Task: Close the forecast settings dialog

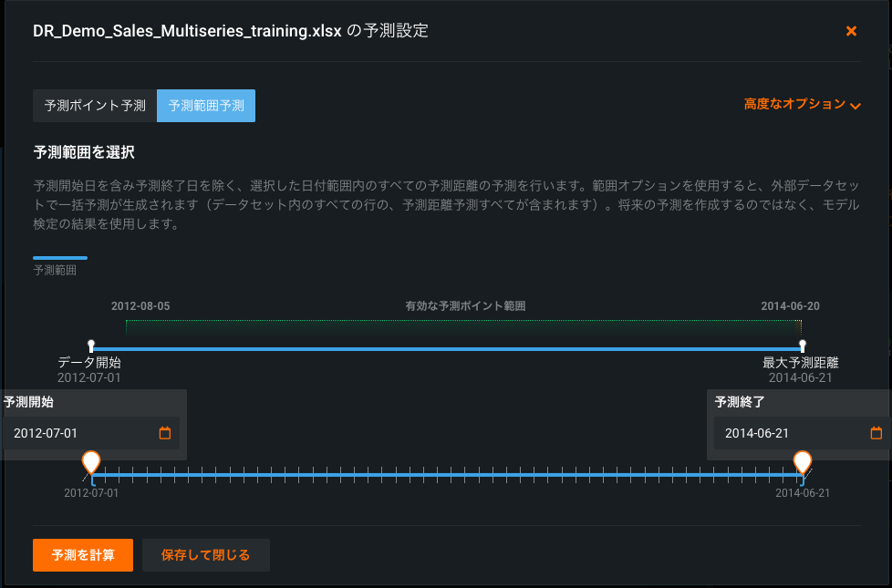Action: (x=851, y=31)
